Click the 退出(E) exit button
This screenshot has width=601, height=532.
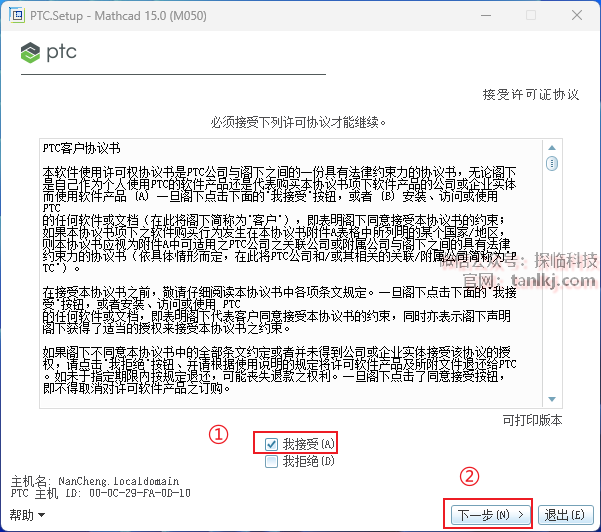click(565, 514)
